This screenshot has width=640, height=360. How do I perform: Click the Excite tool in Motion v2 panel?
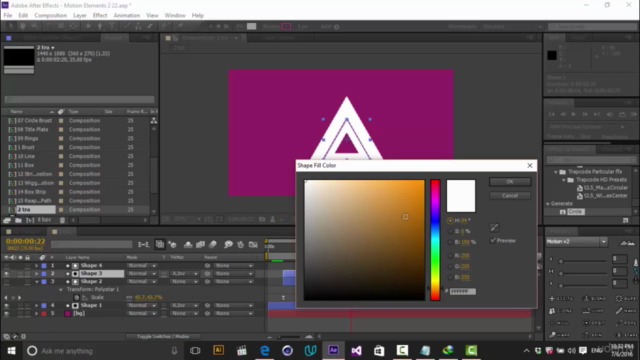[x=562, y=298]
